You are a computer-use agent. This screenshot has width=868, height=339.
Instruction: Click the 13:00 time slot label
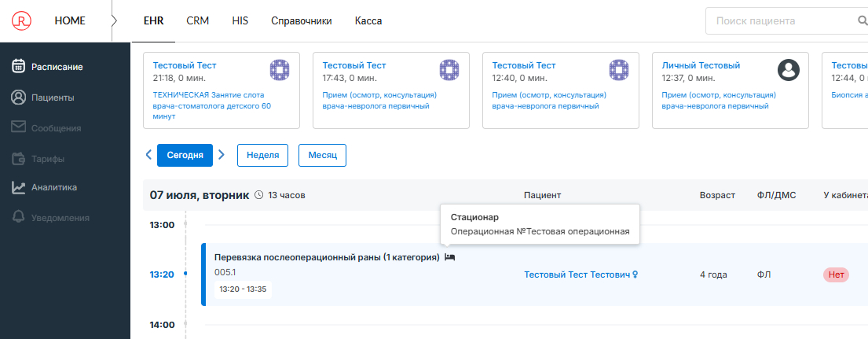point(162,225)
